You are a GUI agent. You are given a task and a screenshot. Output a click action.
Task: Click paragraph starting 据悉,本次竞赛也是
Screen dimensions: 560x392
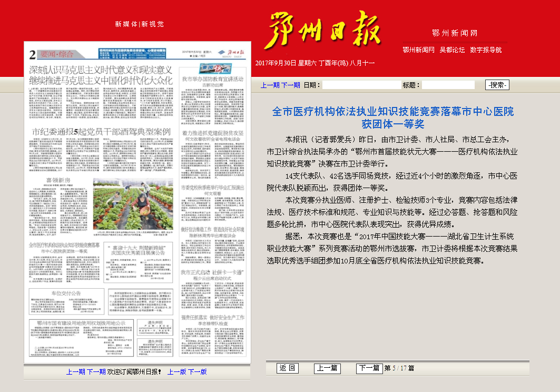click(392, 249)
